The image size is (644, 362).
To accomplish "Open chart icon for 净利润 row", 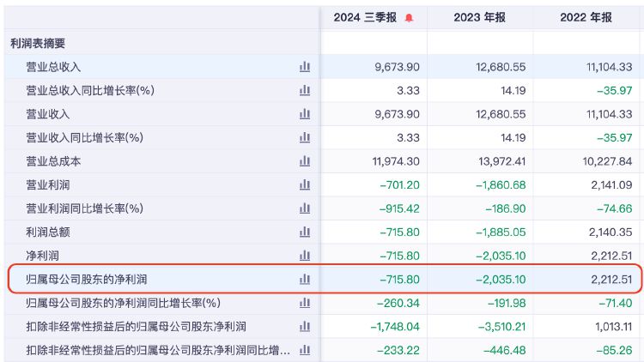I will pos(305,256).
